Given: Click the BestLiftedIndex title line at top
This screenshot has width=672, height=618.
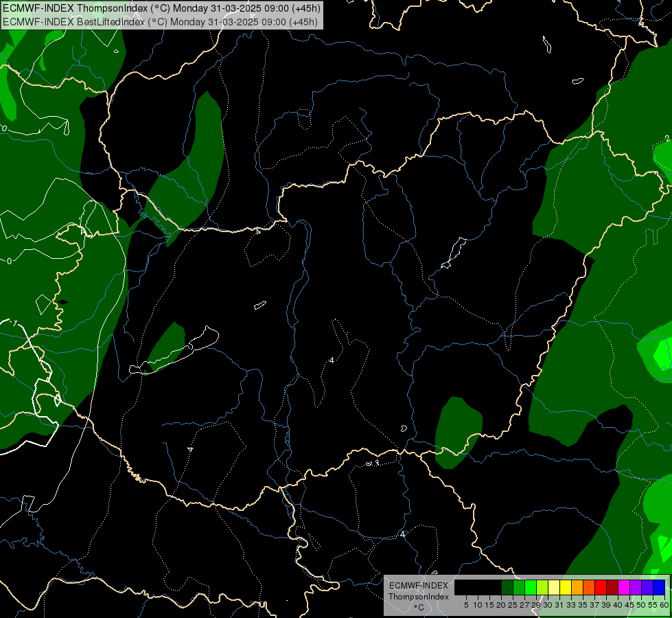Looking at the screenshot, I should click(x=160, y=21).
